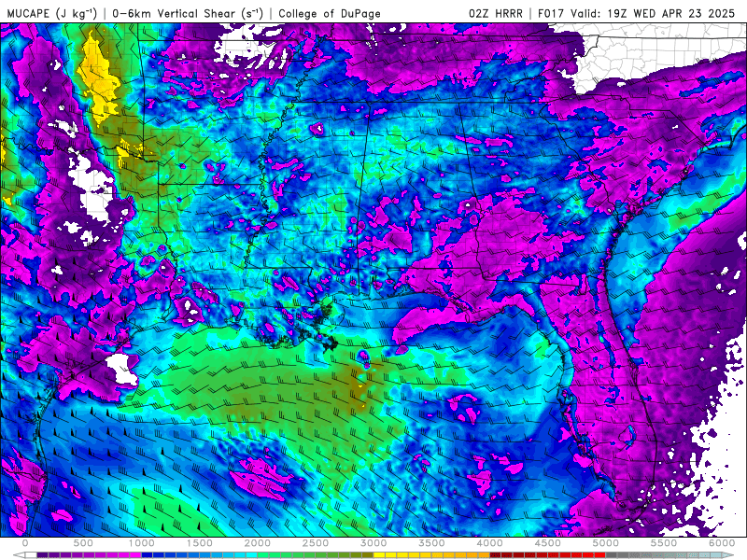Click the yellow section of the colorbar
The height and width of the screenshot is (560, 747).
pyautogui.click(x=403, y=555)
